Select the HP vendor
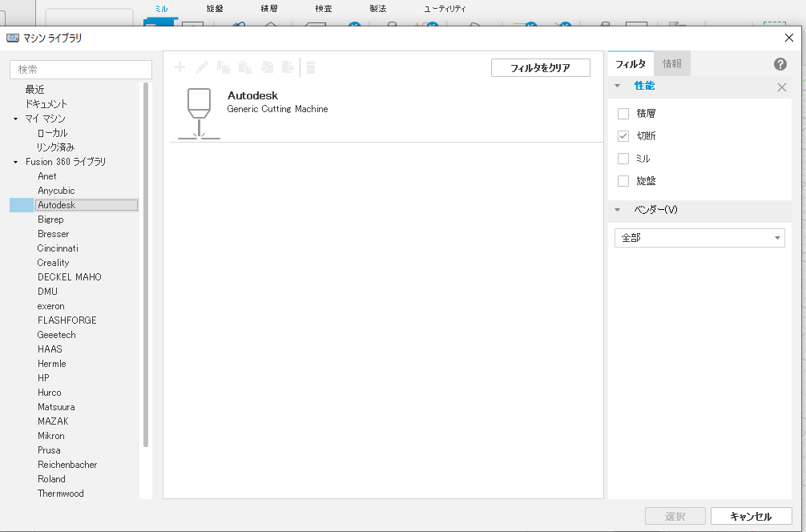Viewport: 806px width, 532px height. (43, 378)
